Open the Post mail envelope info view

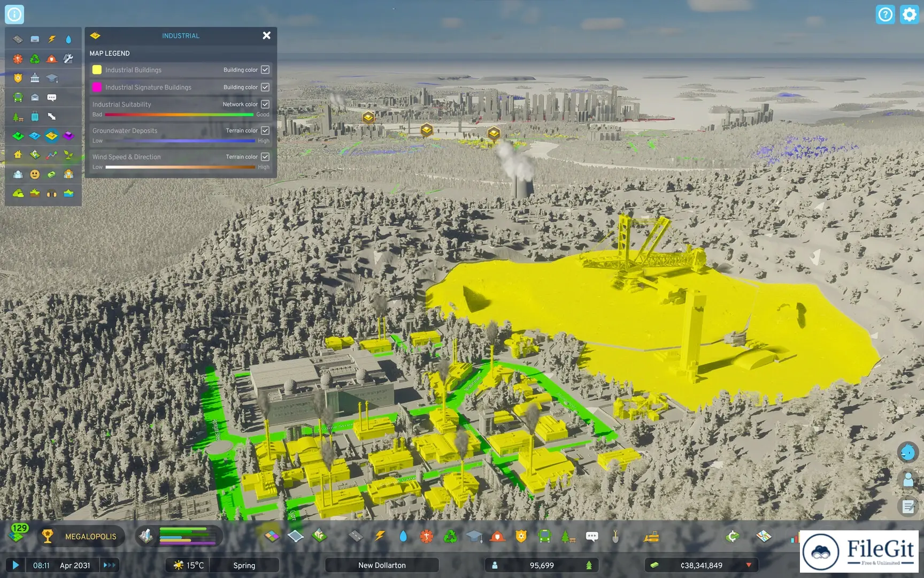point(35,97)
